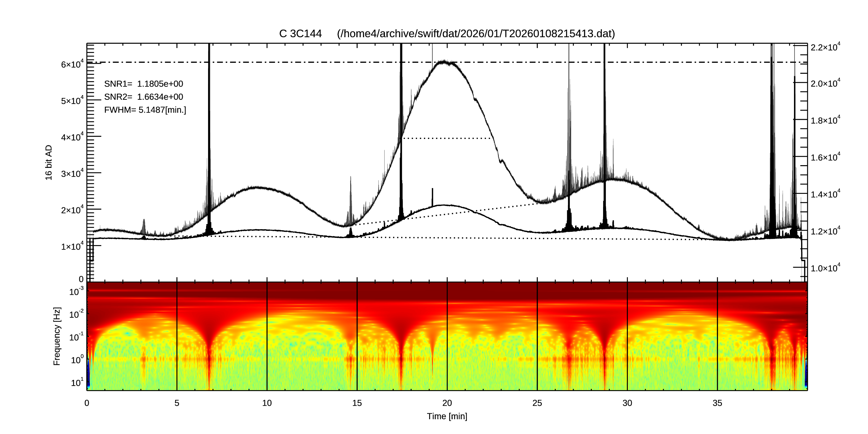The height and width of the screenshot is (434, 868).
Task: Click the 5 tick label on the time axis
Action: click(x=177, y=403)
